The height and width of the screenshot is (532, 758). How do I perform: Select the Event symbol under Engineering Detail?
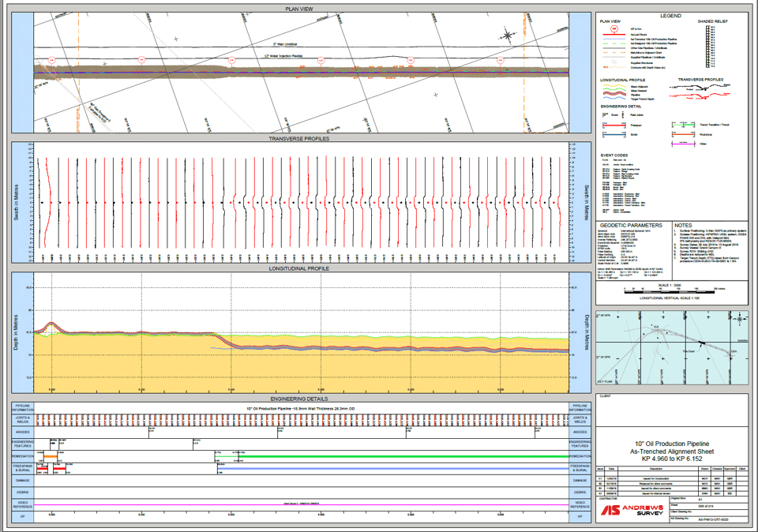tap(604, 114)
